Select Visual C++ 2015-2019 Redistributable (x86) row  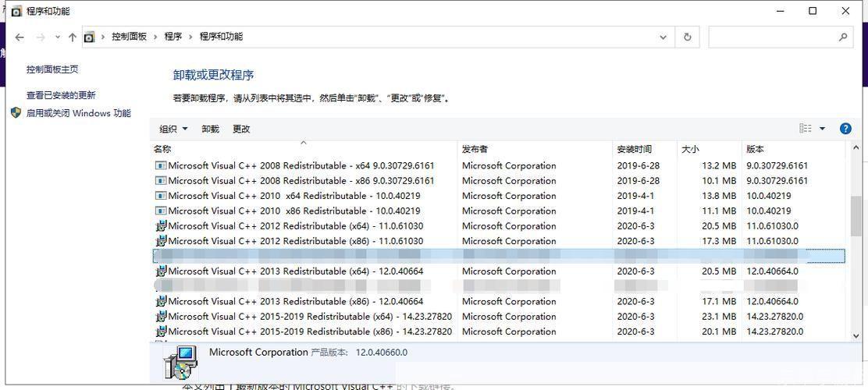pyautogui.click(x=498, y=331)
